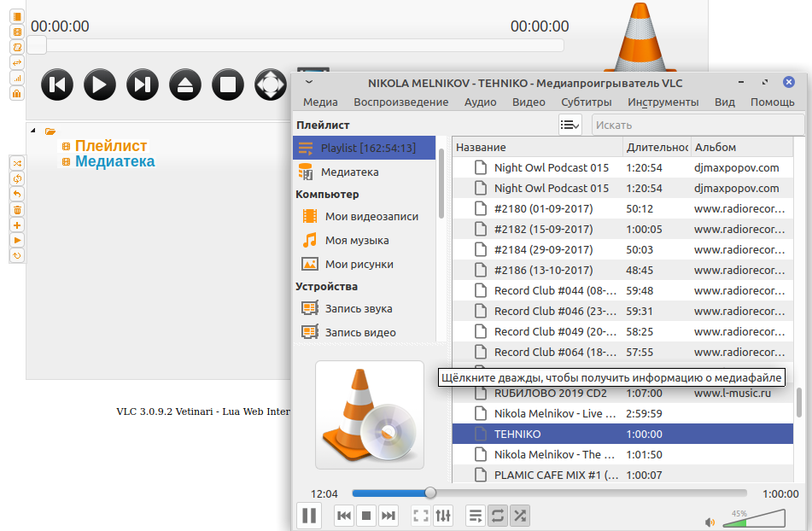Click the fullscreen icon in VLC controls
This screenshot has height=531, width=812.
tap(420, 515)
